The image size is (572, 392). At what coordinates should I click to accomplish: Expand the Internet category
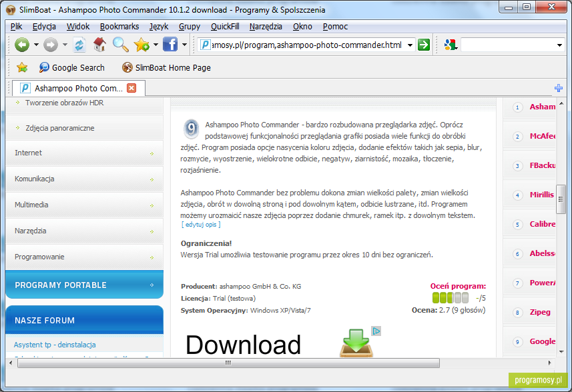click(84, 153)
